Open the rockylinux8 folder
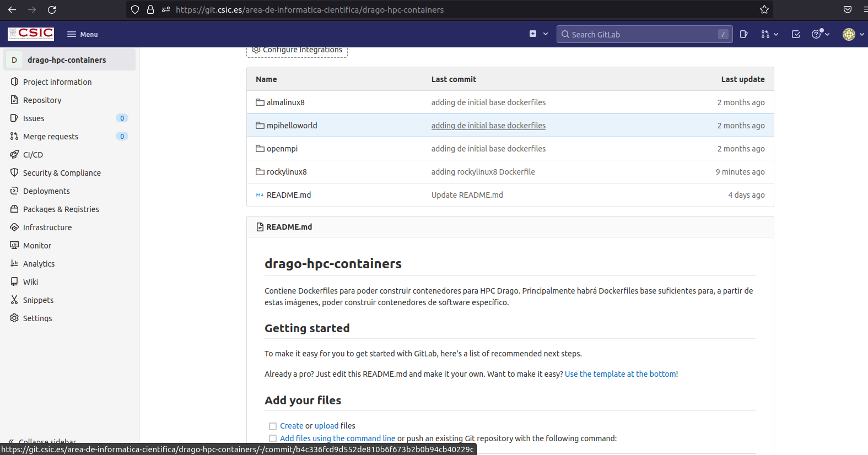The width and height of the screenshot is (868, 455). (287, 171)
